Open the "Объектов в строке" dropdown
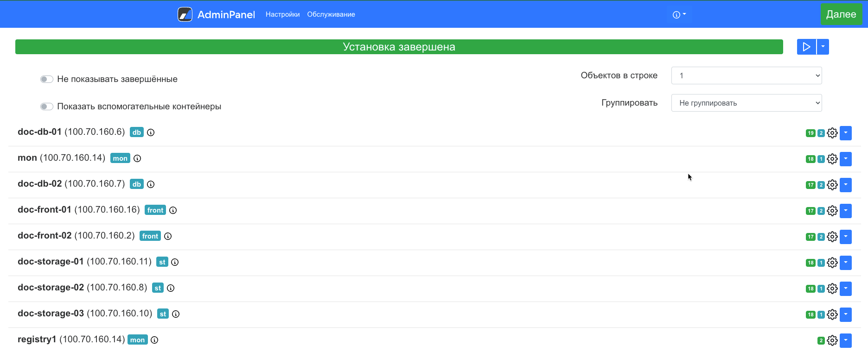Screen dimensions: 868x352 tap(746, 75)
